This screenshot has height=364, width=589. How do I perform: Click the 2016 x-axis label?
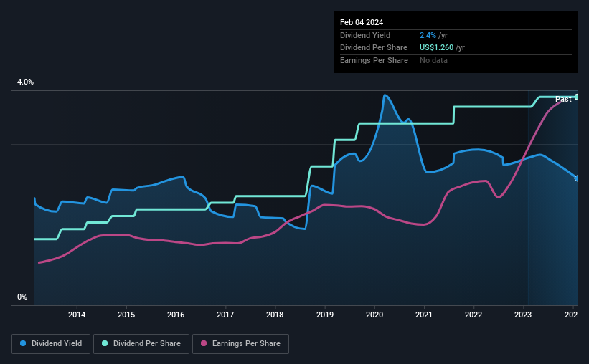coord(176,315)
